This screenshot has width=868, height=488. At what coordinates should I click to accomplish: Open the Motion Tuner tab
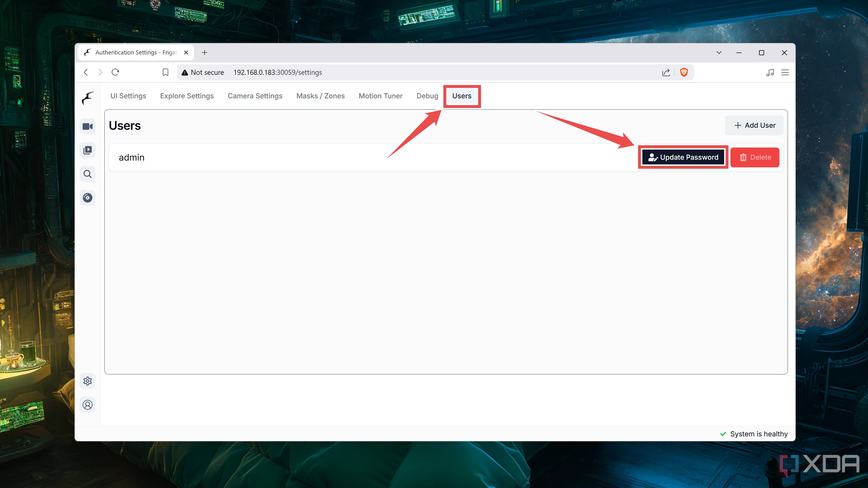[x=380, y=96]
